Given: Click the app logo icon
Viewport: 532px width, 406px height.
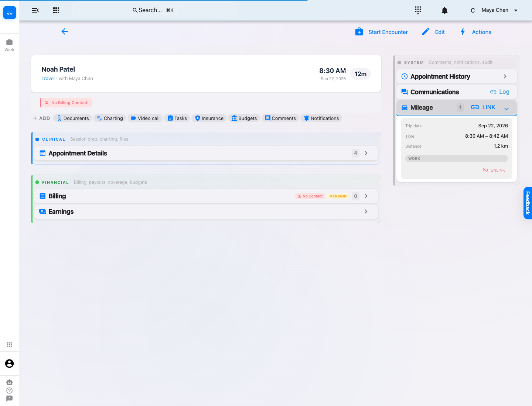Looking at the screenshot, I should pyautogui.click(x=10, y=13).
